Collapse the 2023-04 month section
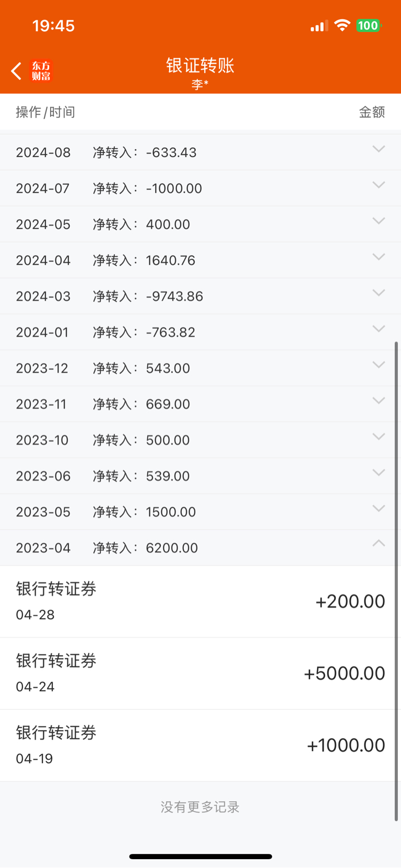The width and height of the screenshot is (401, 868). [379, 544]
